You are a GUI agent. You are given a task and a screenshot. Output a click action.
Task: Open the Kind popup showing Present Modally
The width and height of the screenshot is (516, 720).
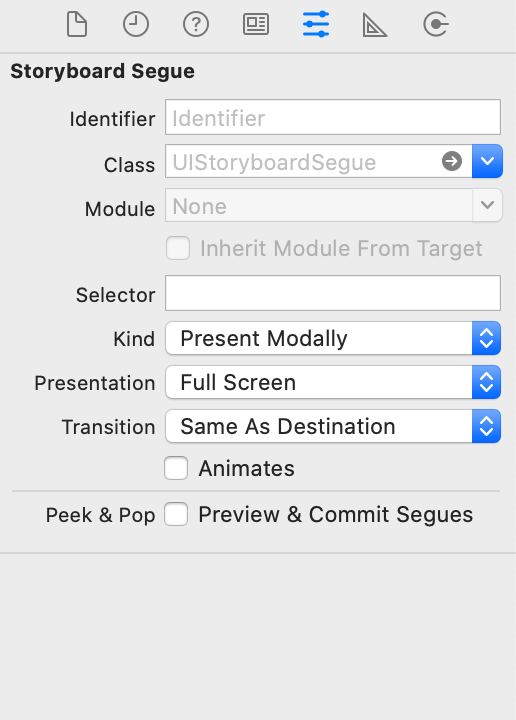click(333, 338)
